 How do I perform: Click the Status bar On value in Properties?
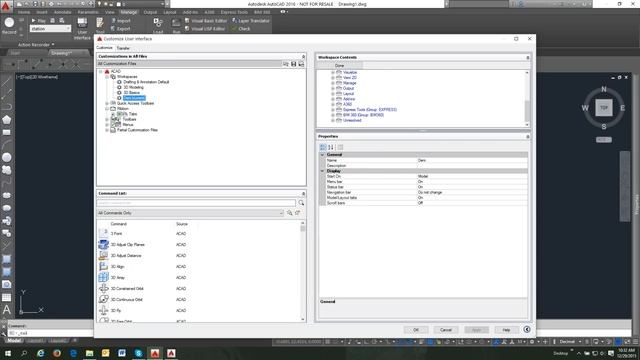[x=472, y=187]
